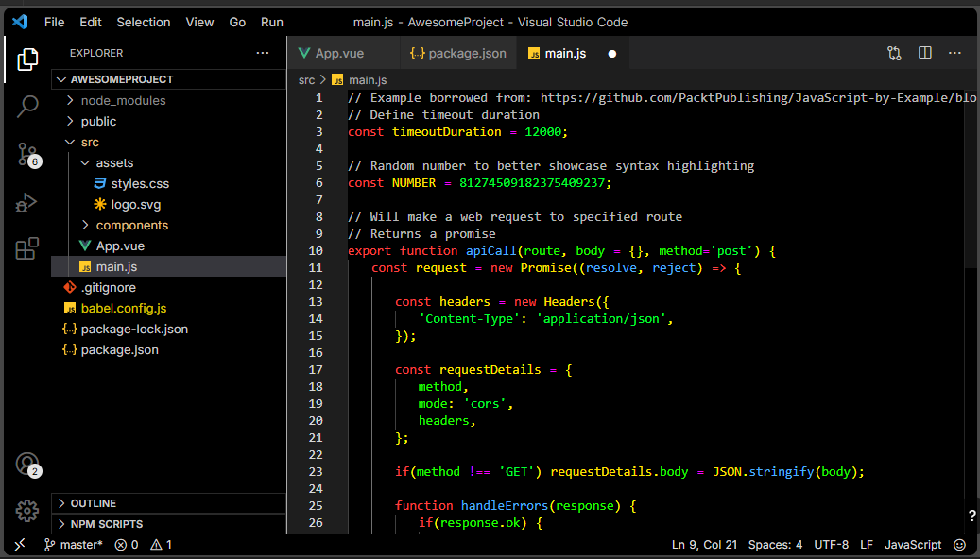Open errors count in status bar
Viewport: 980px width, 559px height.
127,545
